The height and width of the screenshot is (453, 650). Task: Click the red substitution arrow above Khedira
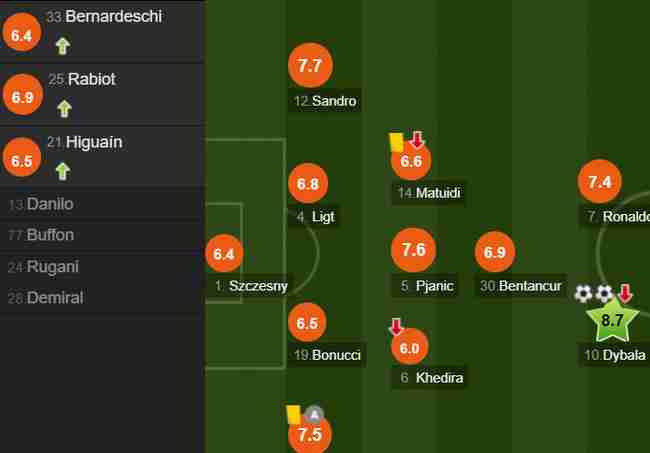tap(396, 327)
